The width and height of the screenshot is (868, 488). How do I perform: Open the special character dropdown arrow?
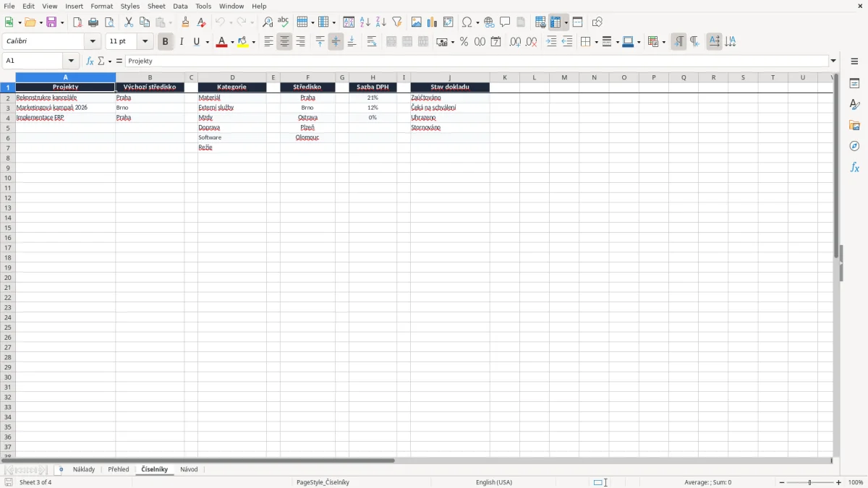pyautogui.click(x=477, y=22)
